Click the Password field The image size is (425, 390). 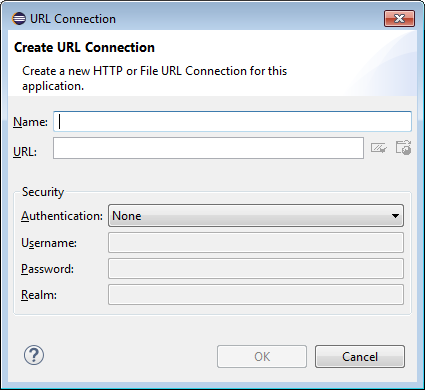tap(256, 269)
